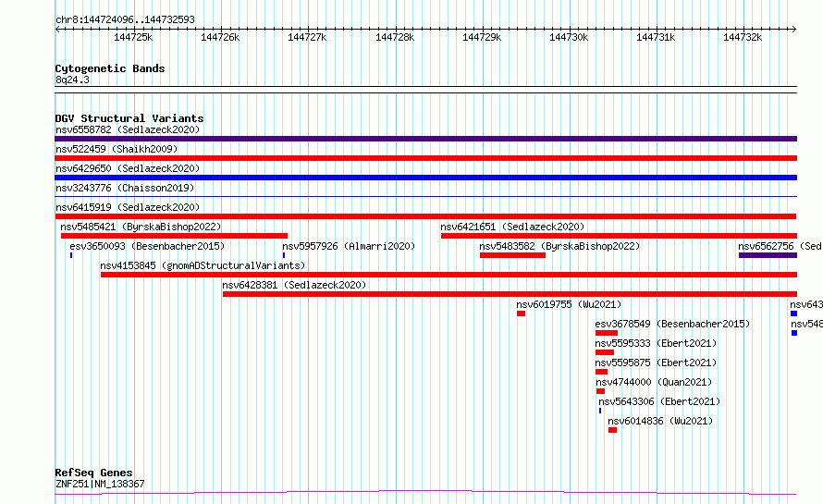Screen dimensions: 823x504
Task: Click the nsv6421651 (Sedlazeck2020) label
Action: point(512,227)
